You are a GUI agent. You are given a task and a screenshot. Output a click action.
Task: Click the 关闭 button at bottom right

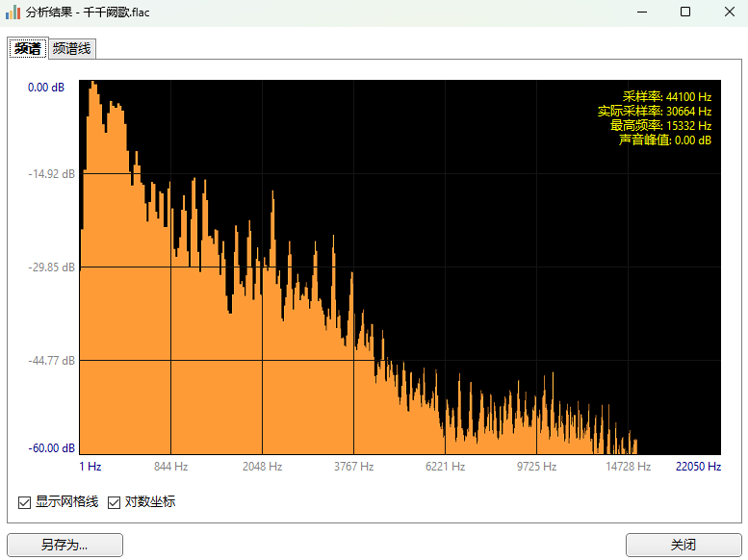(x=683, y=545)
